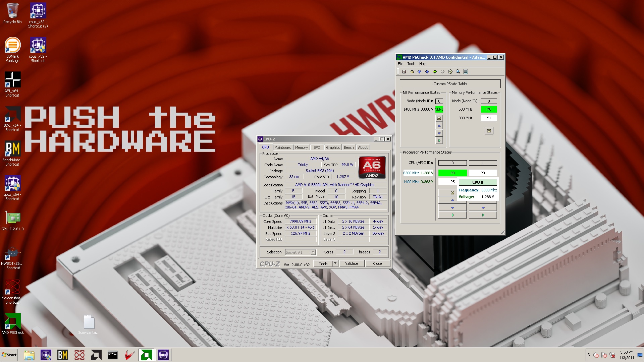Click the settings button under NB Performance States
Viewport: 644px width, 362px height.
[x=439, y=118]
